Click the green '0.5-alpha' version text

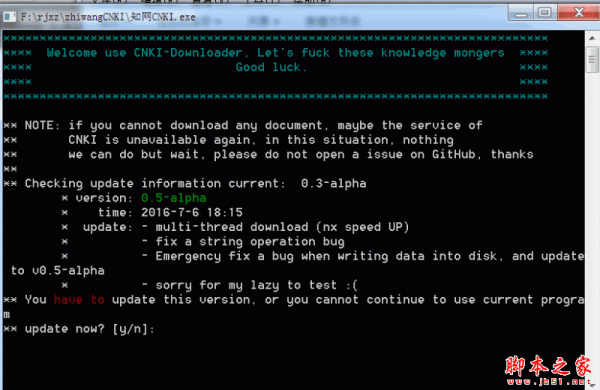tap(173, 198)
